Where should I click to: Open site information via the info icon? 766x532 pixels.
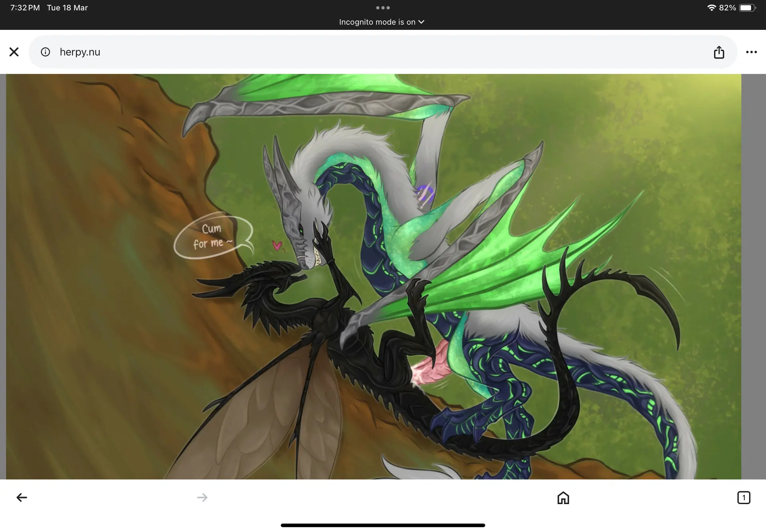(x=45, y=52)
